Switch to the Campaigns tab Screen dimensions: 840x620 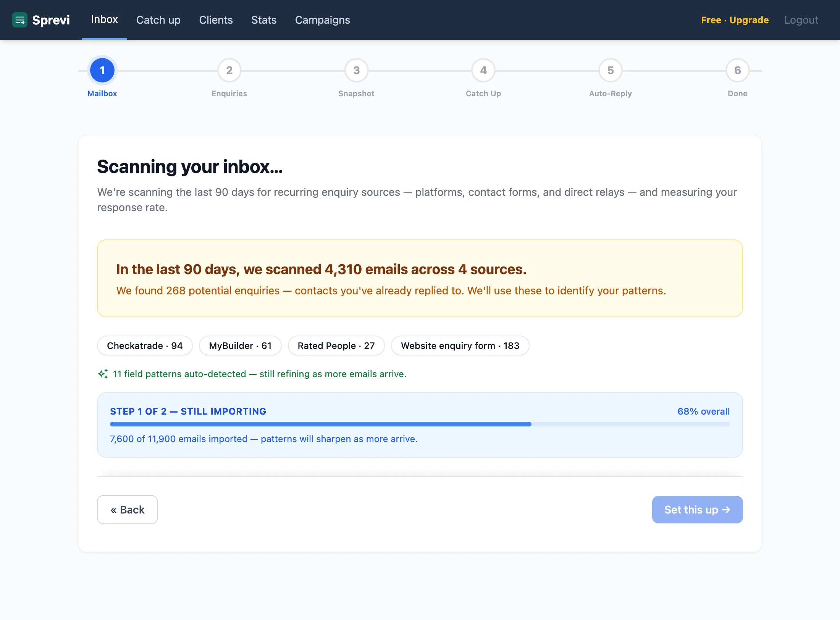point(323,20)
